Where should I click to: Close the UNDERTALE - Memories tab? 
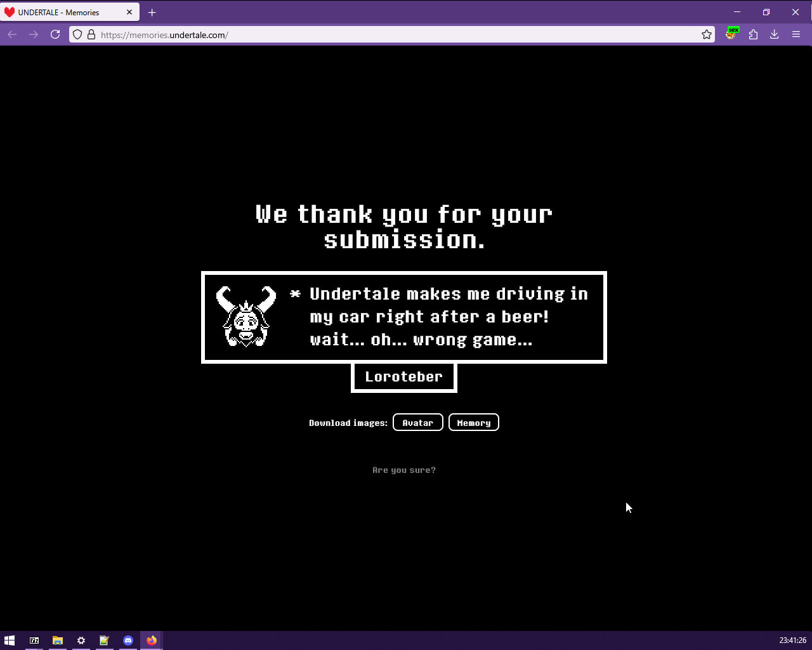129,12
